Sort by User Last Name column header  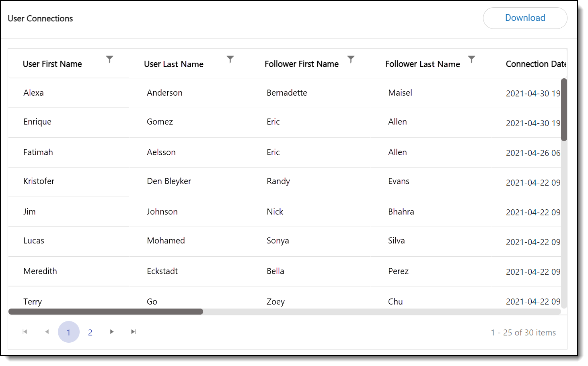pyautogui.click(x=174, y=64)
